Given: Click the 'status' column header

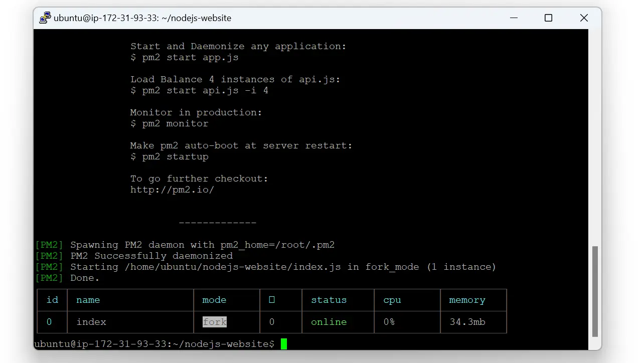Looking at the screenshot, I should (x=329, y=300).
